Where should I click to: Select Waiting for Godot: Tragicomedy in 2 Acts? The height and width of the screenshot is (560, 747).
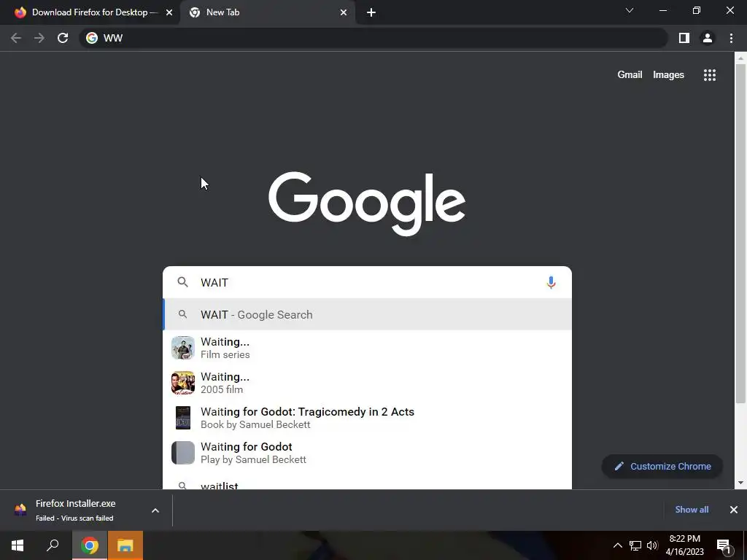pyautogui.click(x=368, y=418)
